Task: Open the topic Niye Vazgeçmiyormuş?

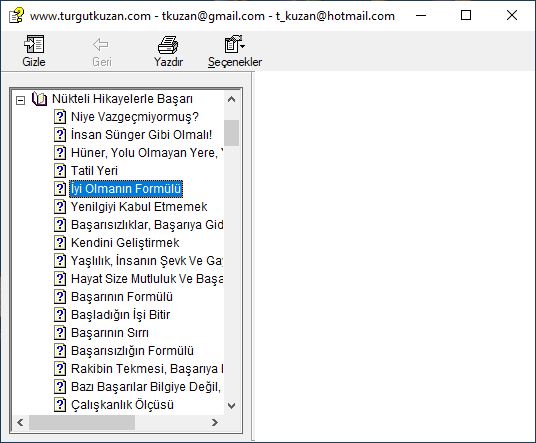Action: point(135,117)
